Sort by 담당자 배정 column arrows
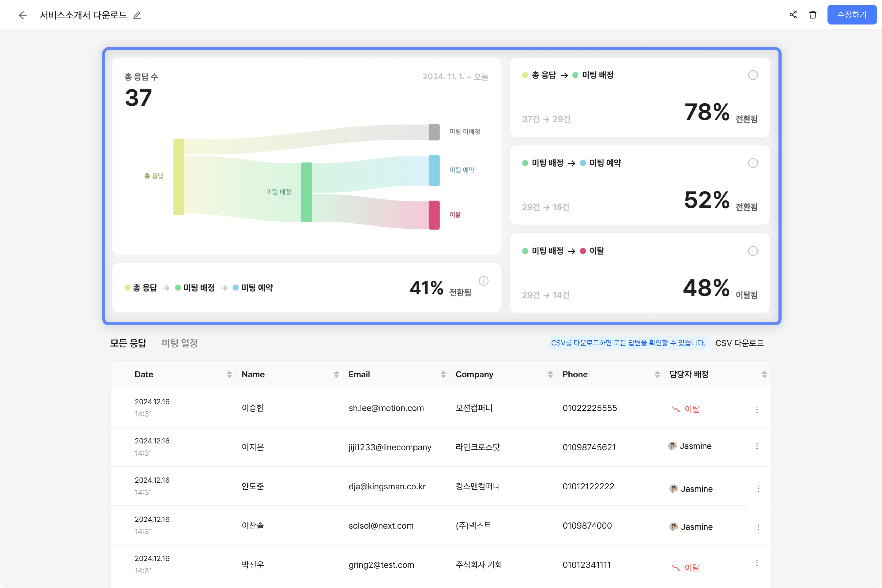 point(764,374)
